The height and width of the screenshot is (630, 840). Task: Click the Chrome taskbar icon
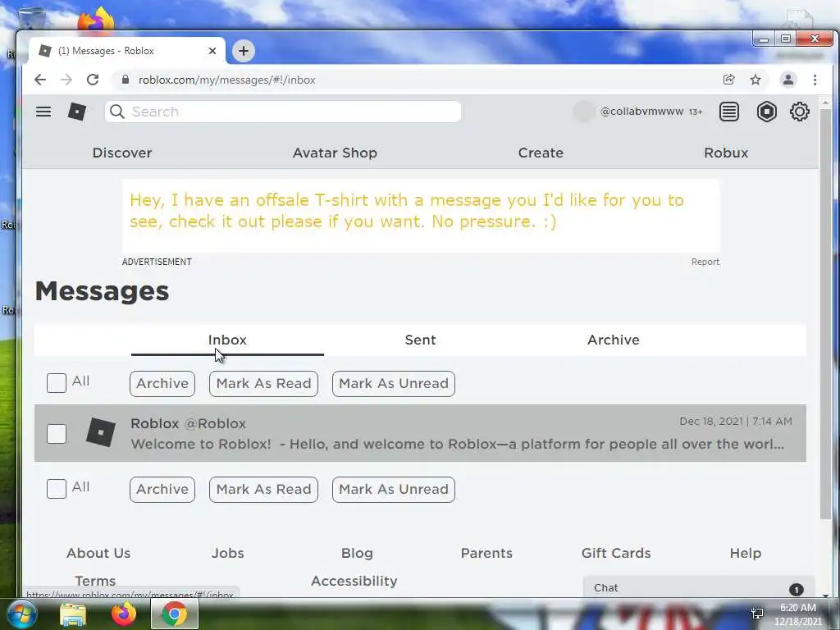click(175, 614)
